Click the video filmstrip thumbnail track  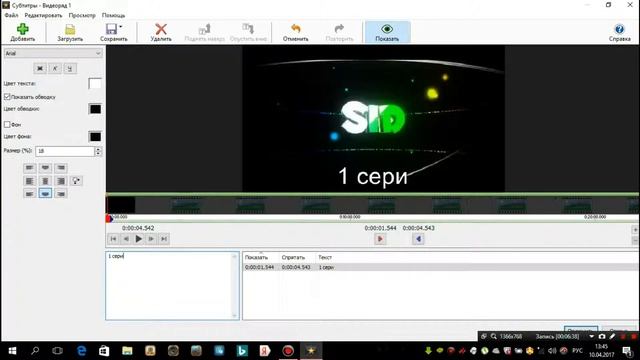(373, 205)
